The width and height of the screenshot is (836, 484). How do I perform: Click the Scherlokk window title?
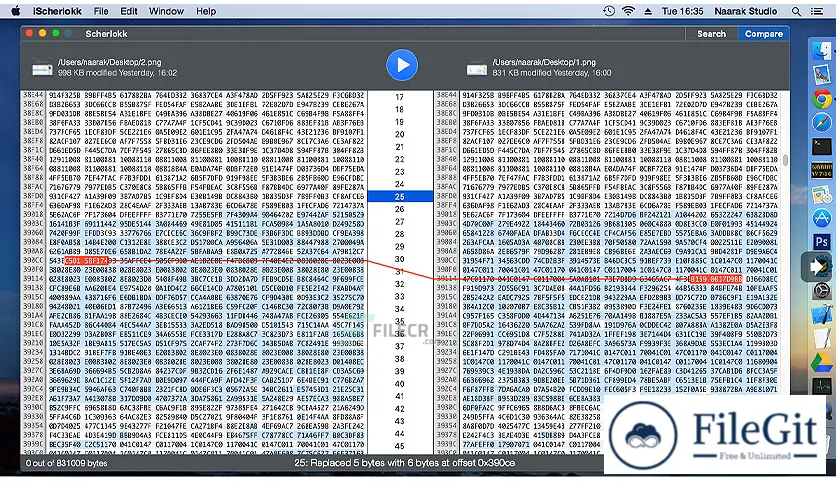click(106, 34)
